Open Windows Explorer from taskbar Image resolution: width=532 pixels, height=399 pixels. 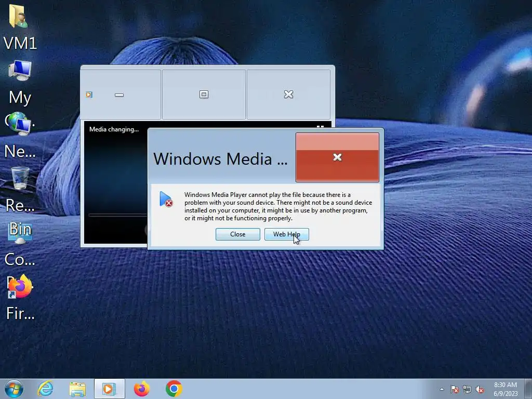[77, 389]
